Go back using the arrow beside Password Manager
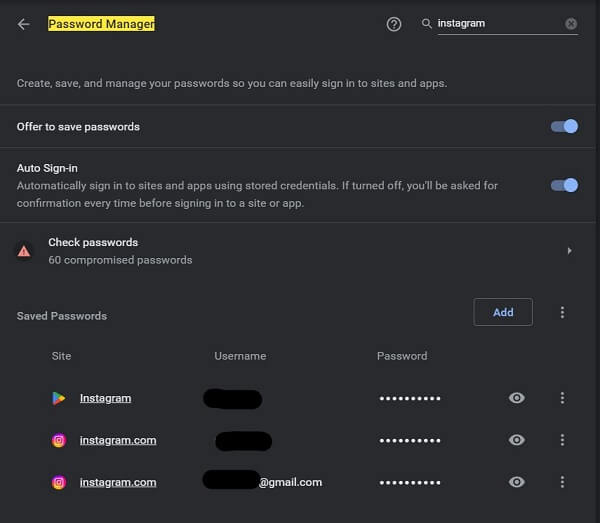 pyautogui.click(x=23, y=24)
